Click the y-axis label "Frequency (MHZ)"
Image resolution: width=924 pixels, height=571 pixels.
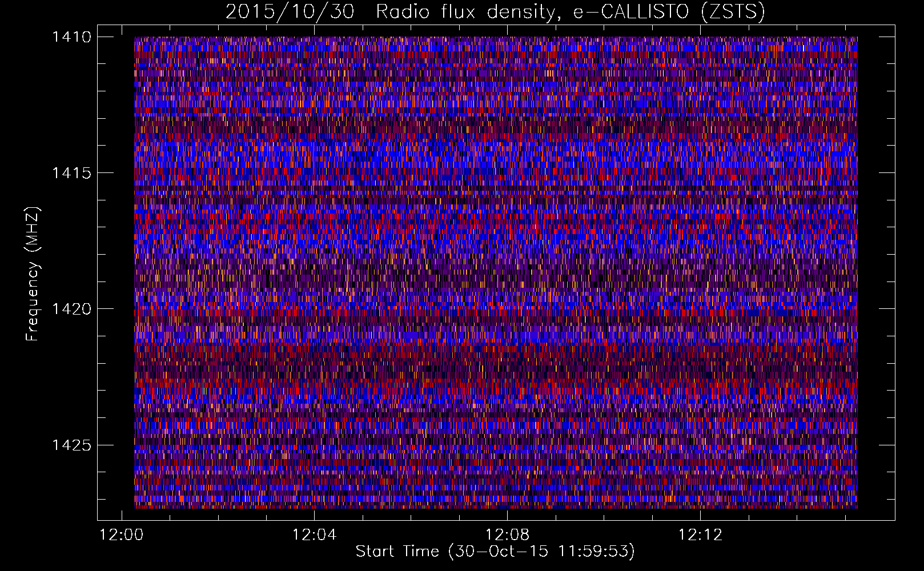pyautogui.click(x=33, y=274)
